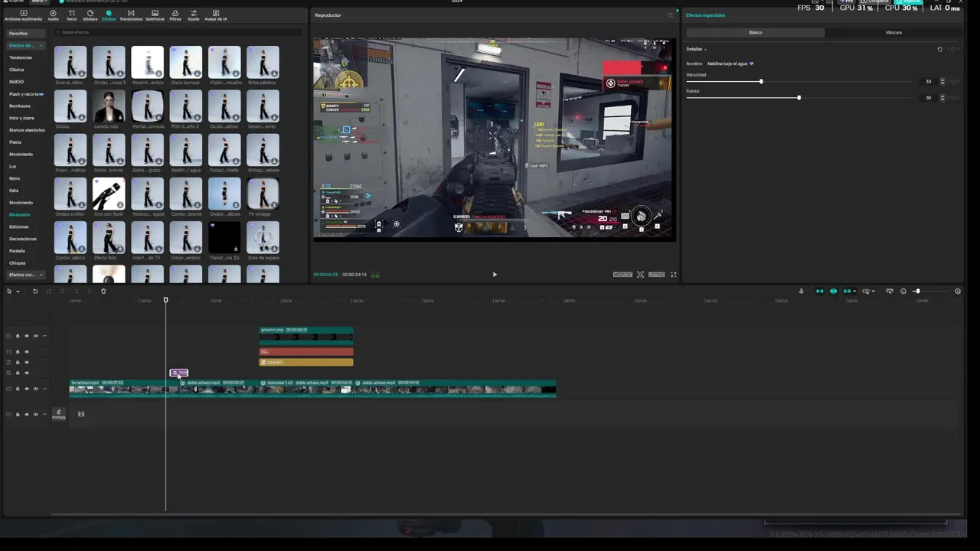Mute the main video track
Screen dimensions: 980x551
36,389
